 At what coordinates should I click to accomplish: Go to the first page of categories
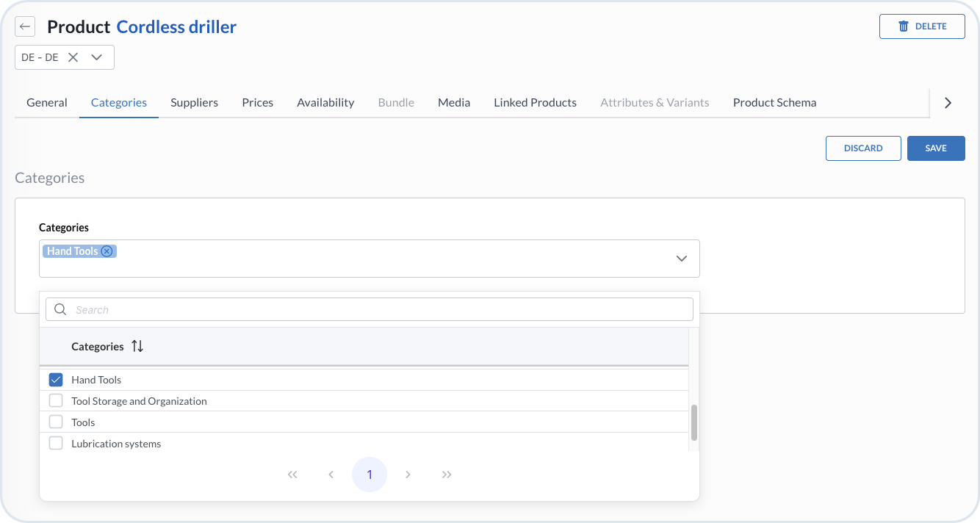(292, 475)
